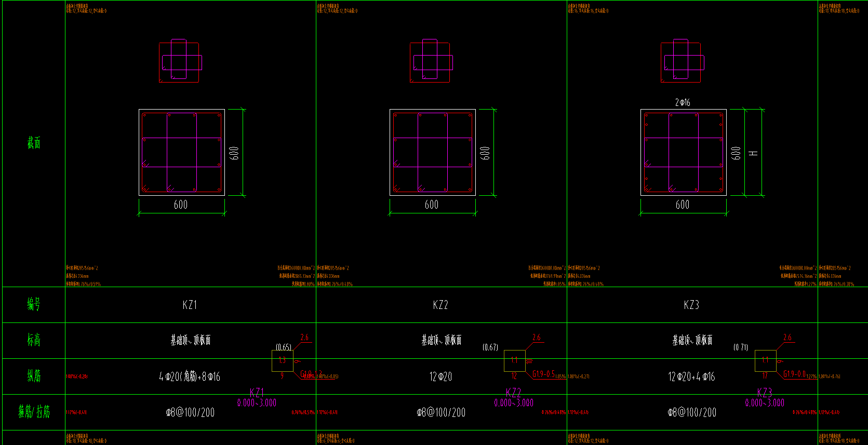
Task: Select 'Φ8@100/200' stirrup text under KZ1
Action: tap(190, 412)
